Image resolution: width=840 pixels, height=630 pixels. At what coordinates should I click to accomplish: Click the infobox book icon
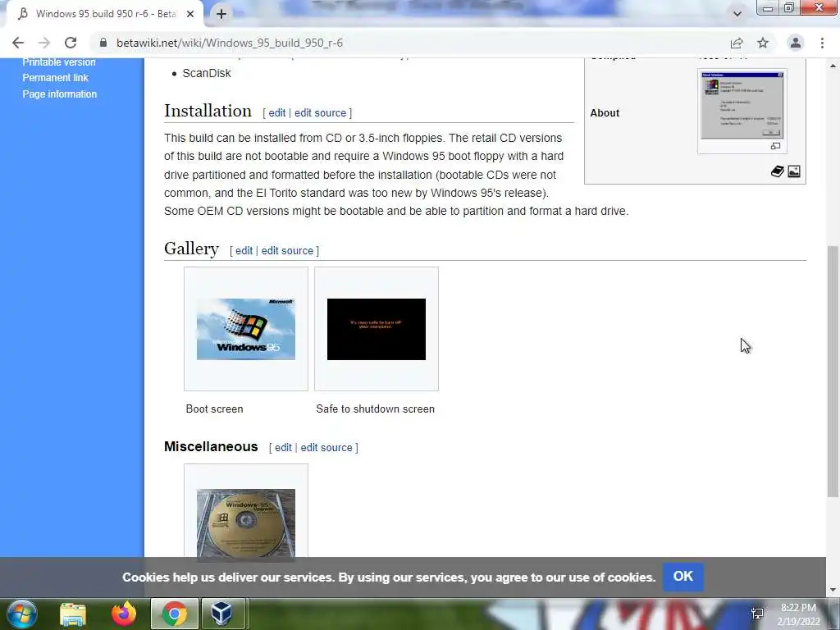coord(778,171)
